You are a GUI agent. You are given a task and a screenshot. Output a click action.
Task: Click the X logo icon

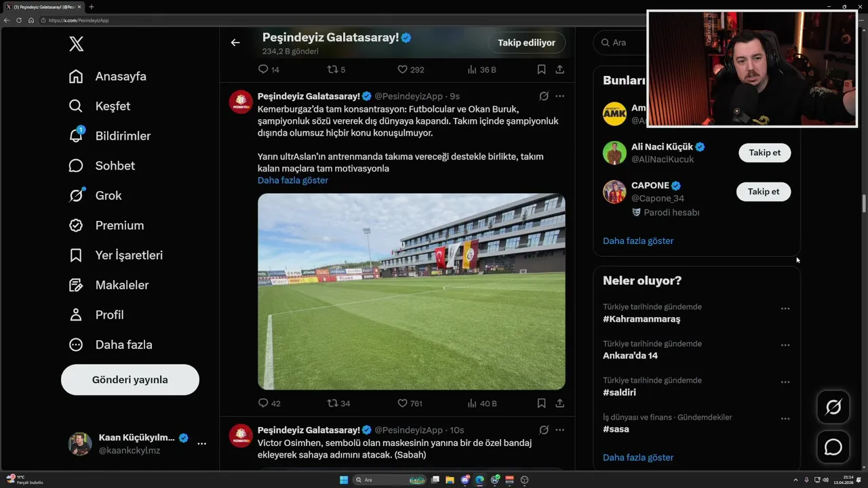[x=76, y=44]
